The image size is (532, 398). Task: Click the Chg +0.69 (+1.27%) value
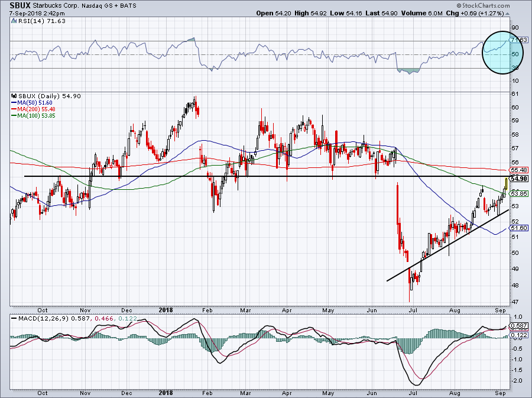click(x=475, y=13)
